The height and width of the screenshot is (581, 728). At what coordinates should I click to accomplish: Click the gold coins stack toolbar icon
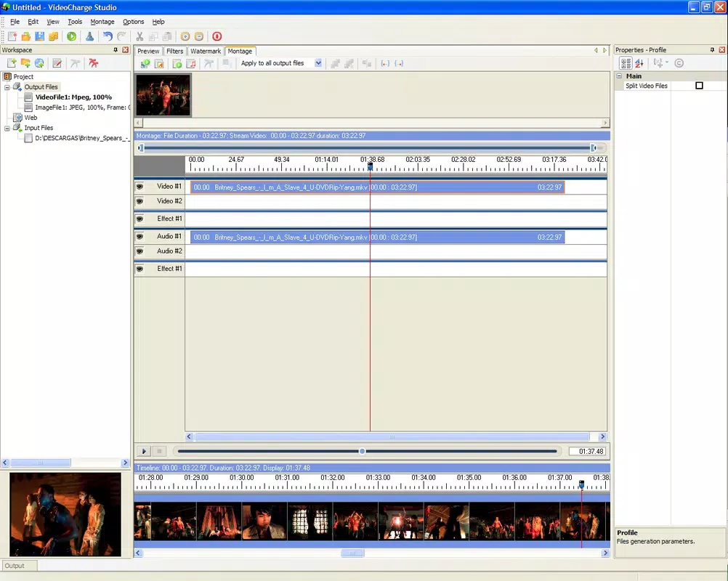coord(53,36)
